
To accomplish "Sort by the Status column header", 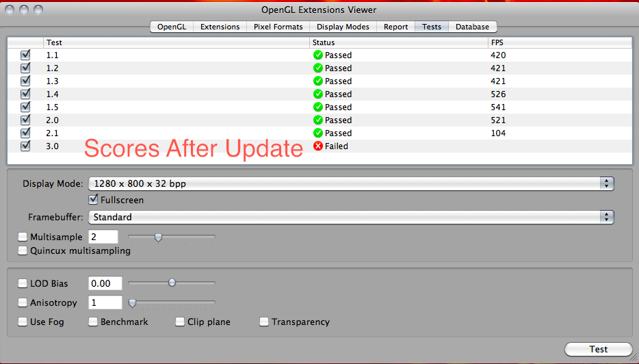I will [x=399, y=42].
